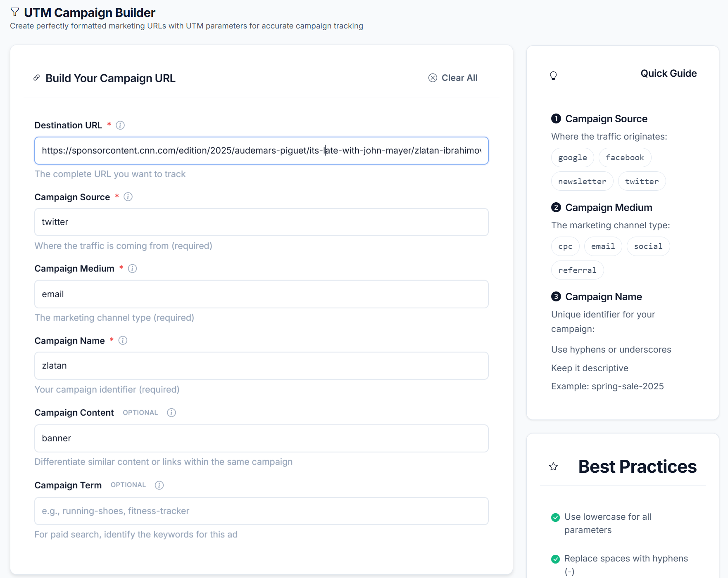Viewport: 728px width, 578px height.
Task: Click the Campaign Name info icon
Action: coord(123,341)
